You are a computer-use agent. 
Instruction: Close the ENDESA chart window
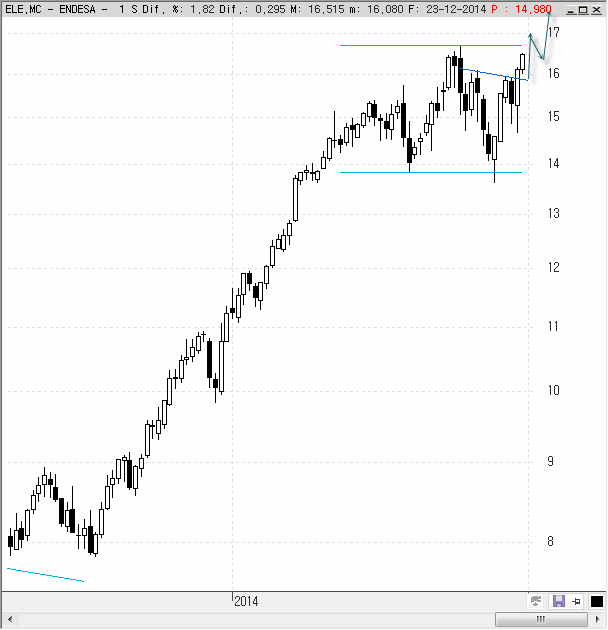tap(596, 10)
